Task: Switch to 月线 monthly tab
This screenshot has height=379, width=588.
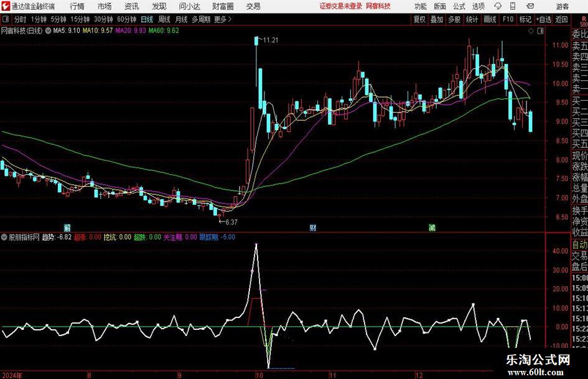Action: [x=181, y=19]
